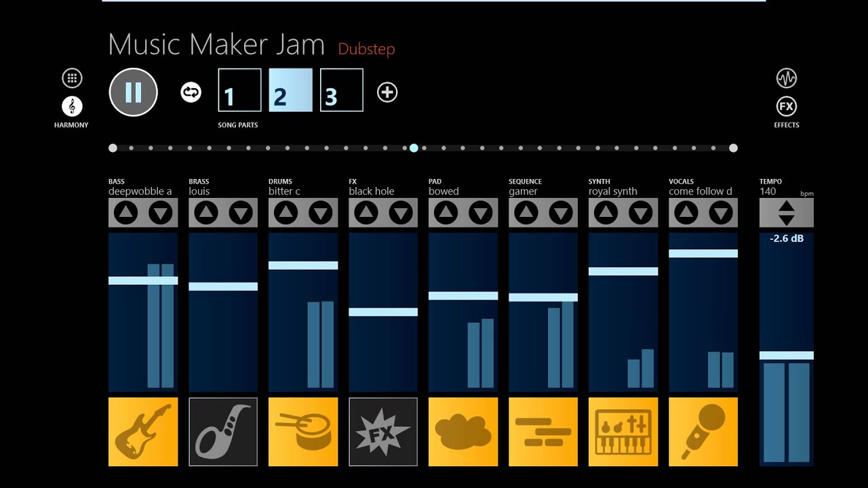Switch Synth to next loop (down arrow)
The width and height of the screenshot is (868, 488).
tap(641, 213)
